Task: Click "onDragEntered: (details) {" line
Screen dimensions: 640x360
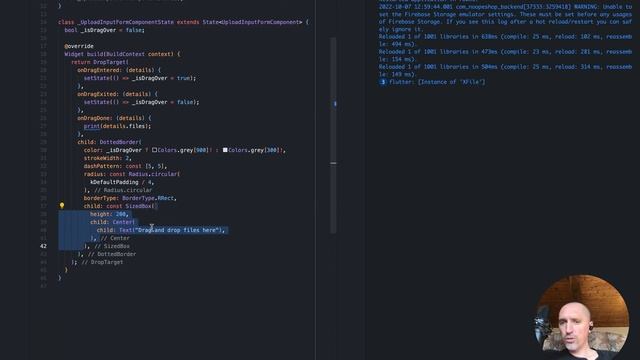Action: click(119, 70)
